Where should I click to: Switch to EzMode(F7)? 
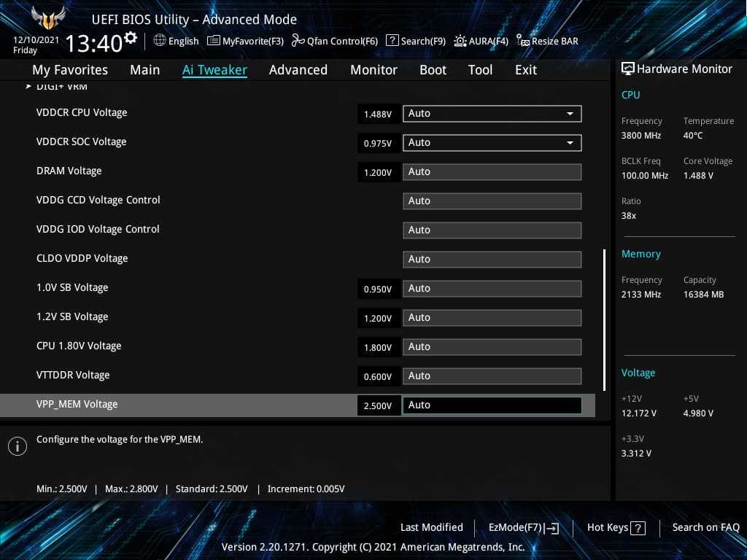(524, 528)
